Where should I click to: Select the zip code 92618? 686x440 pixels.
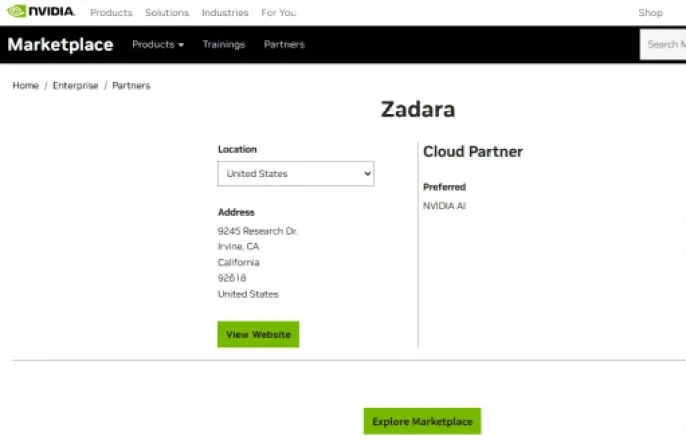coord(232,278)
